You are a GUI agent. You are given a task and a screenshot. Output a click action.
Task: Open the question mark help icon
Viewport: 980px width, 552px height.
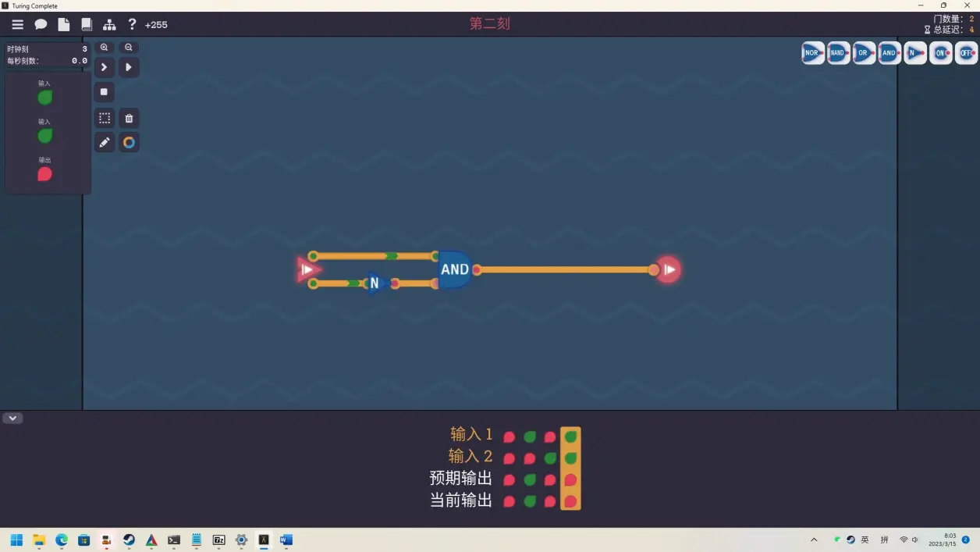coord(132,25)
